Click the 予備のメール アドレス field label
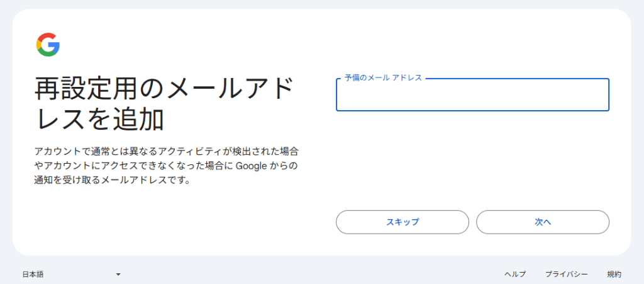Image resolution: width=644 pixels, height=284 pixels. 383,78
